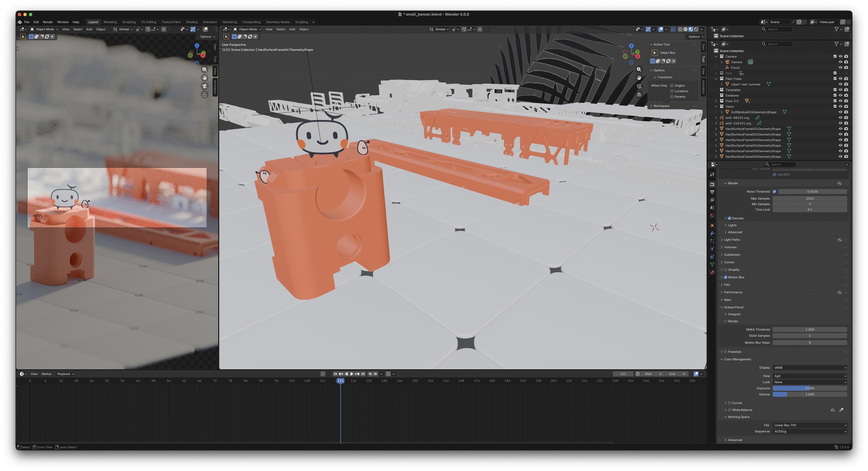This screenshot has height=471, width=868.
Task: Click the zoom magnifier icon in main viewport
Action: coord(639,69)
